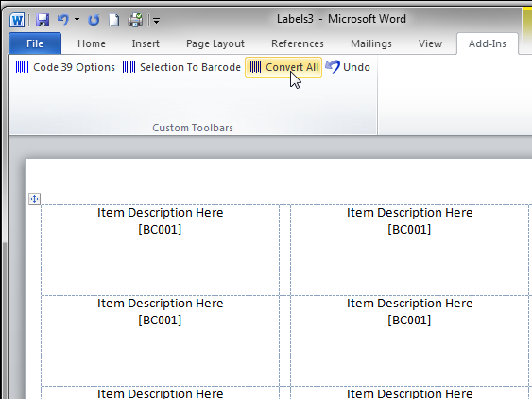Click the Quick Print printer icon
Viewport: 532px width, 399px height.
coord(135,20)
